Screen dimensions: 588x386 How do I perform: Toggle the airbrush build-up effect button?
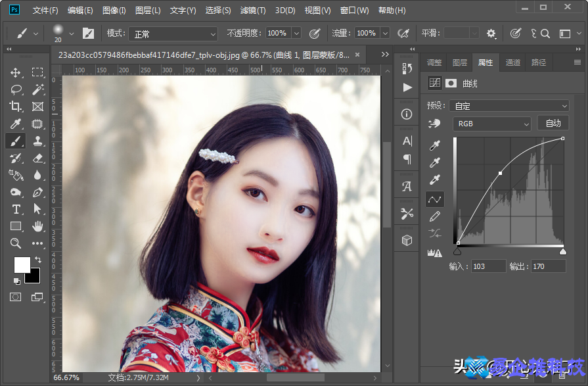click(403, 33)
